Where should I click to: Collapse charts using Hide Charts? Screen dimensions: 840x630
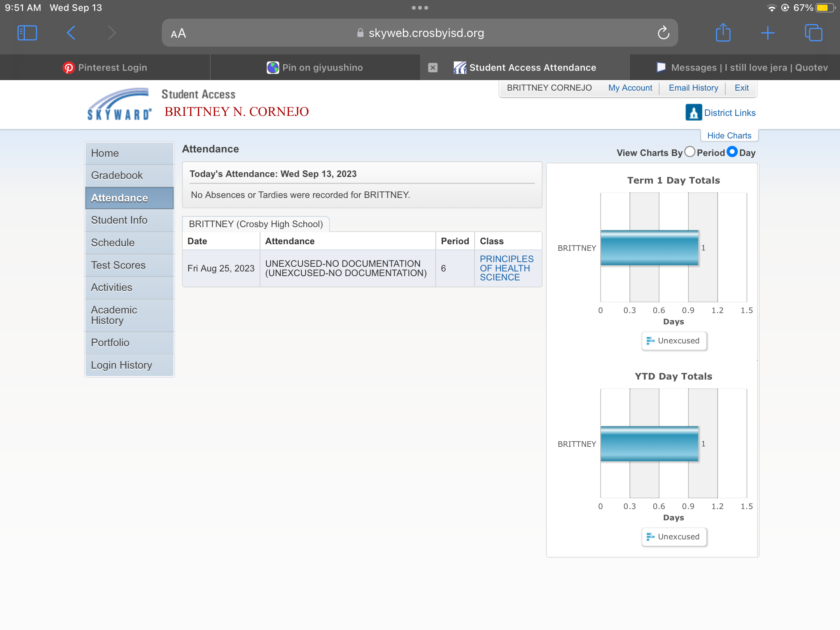pyautogui.click(x=729, y=136)
